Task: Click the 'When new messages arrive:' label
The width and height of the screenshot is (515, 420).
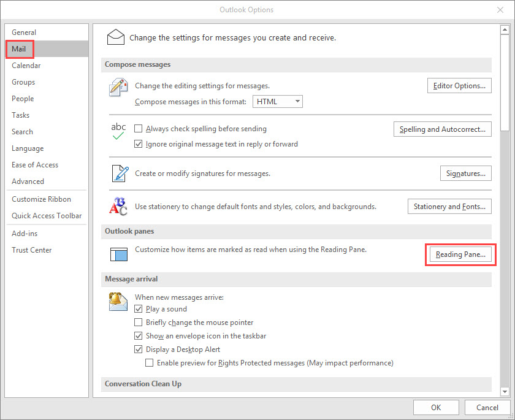Action: (x=179, y=297)
